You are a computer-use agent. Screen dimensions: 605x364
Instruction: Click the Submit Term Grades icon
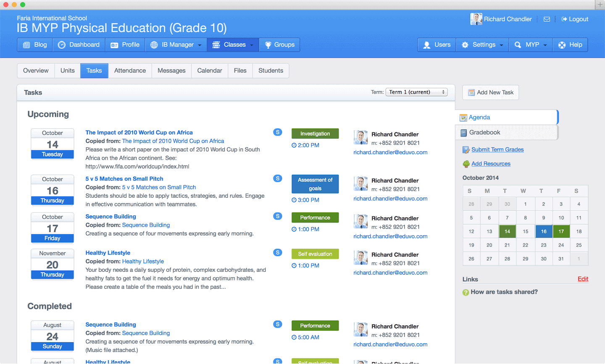(x=466, y=150)
